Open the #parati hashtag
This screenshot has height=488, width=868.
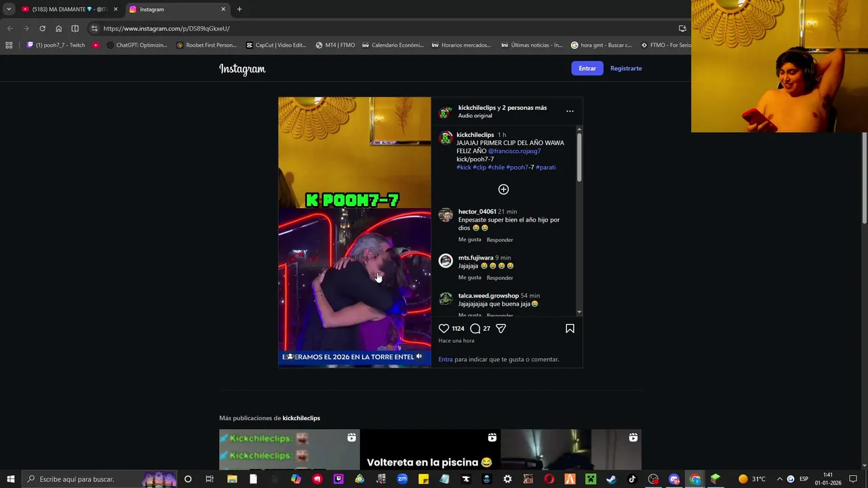545,167
